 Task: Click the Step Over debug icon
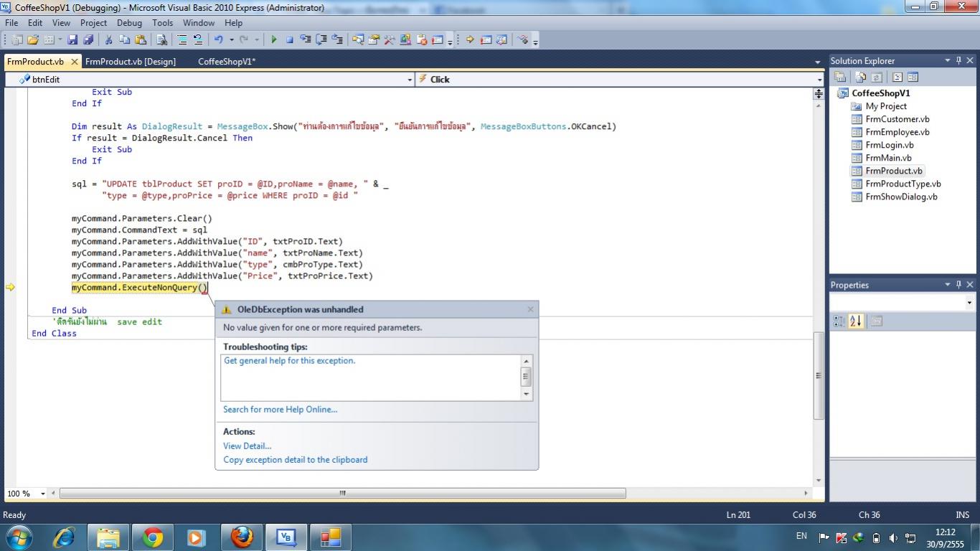click(x=321, y=40)
